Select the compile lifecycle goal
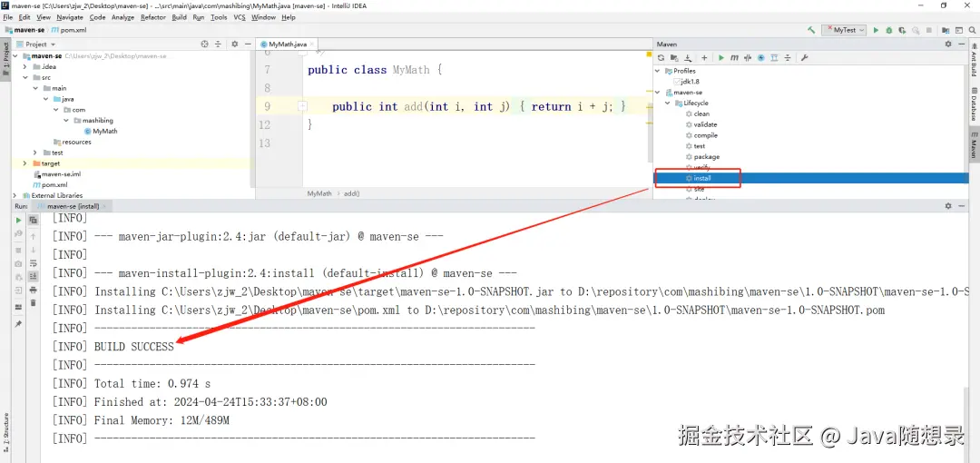Viewport: 980px width, 463px height. 701,135
